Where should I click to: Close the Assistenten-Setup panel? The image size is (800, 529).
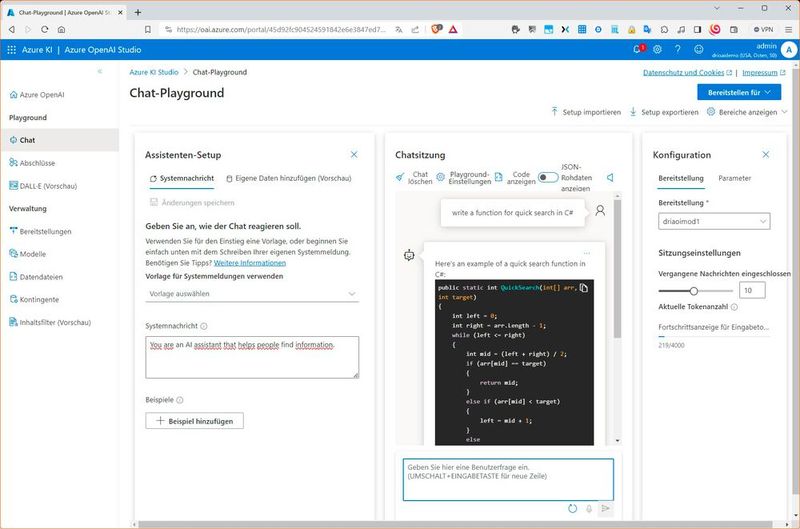click(354, 155)
